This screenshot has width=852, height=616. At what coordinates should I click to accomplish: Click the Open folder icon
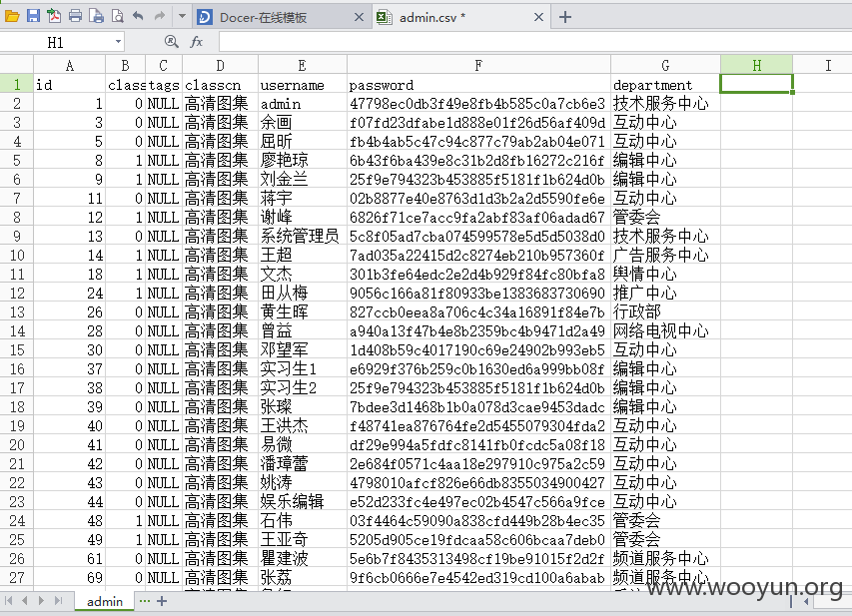pos(12,16)
